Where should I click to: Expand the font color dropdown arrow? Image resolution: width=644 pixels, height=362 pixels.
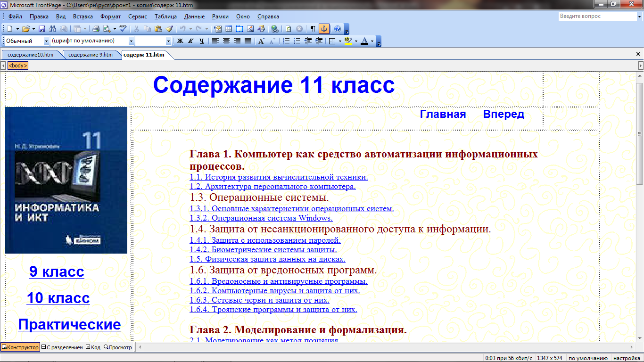tap(372, 41)
